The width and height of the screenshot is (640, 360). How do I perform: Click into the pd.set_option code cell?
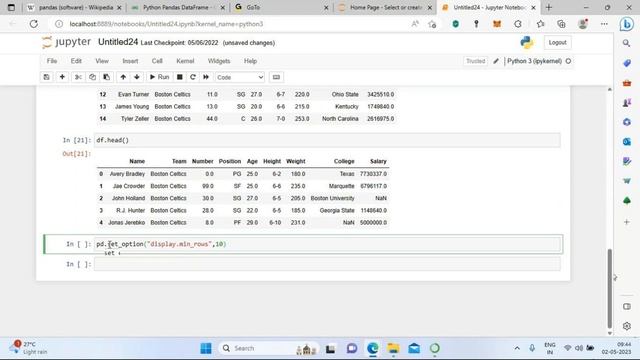pyautogui.click(x=328, y=244)
